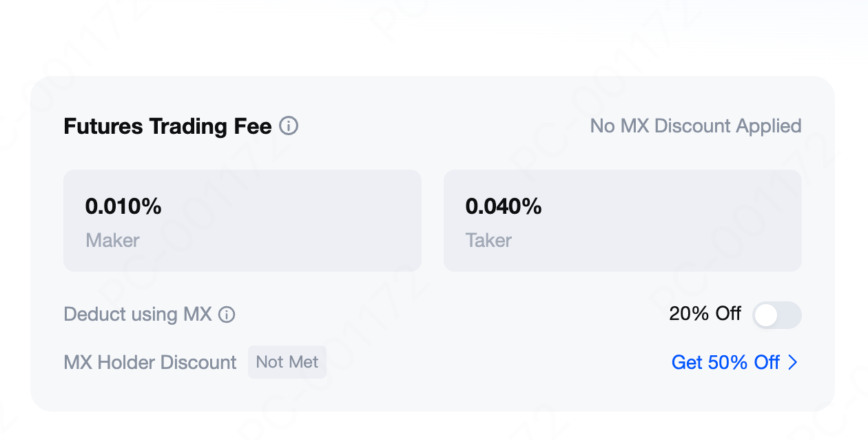Click the Futures Trading Fee heading
The height and width of the screenshot is (440, 868).
click(x=167, y=126)
